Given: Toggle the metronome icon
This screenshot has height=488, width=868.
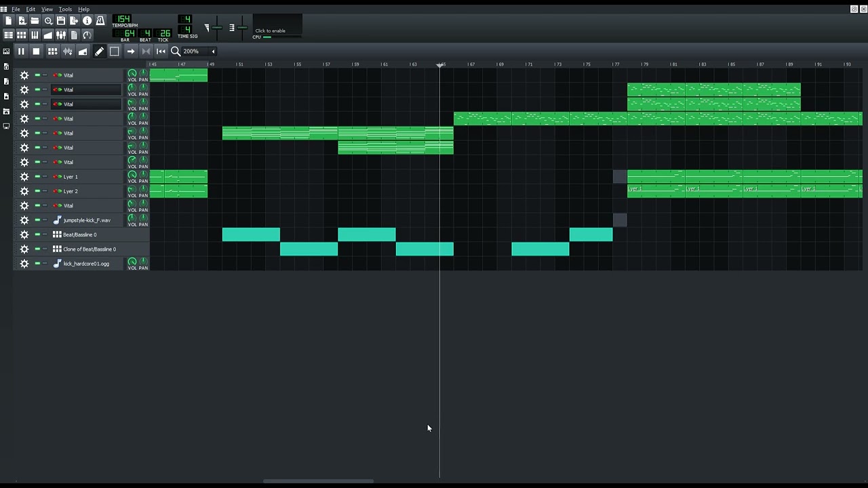Looking at the screenshot, I should (x=100, y=21).
